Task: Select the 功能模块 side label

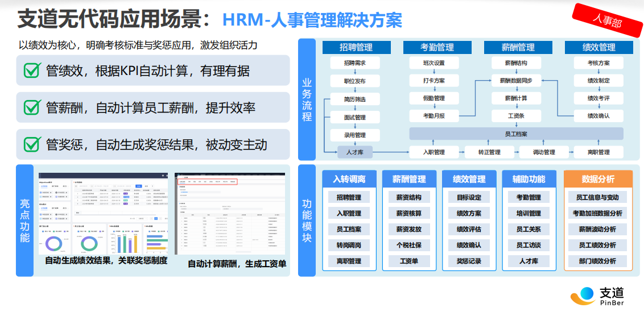Action: pos(307,221)
